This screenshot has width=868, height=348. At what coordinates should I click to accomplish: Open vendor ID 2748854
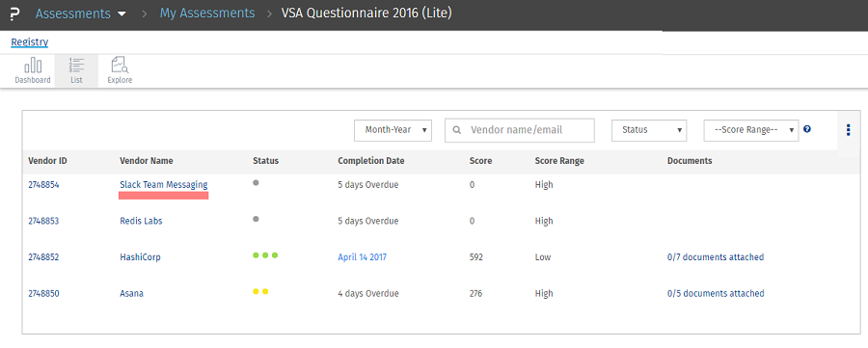point(43,185)
